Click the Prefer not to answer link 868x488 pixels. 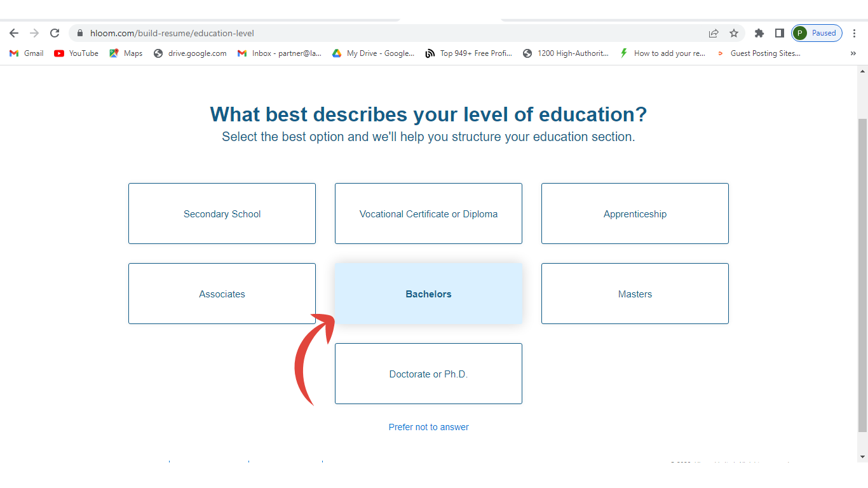coord(428,427)
